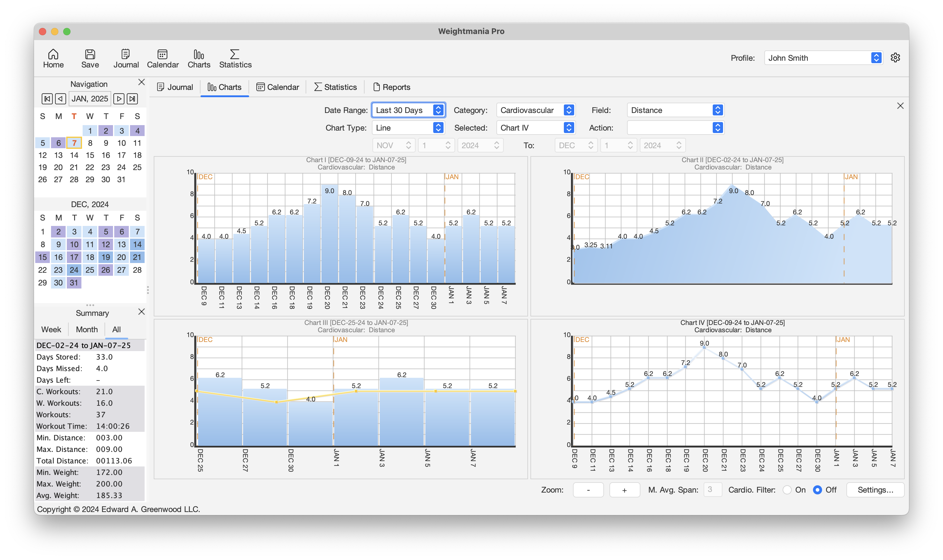943x560 pixels.
Task: Select the Month summary tab
Action: coord(87,330)
